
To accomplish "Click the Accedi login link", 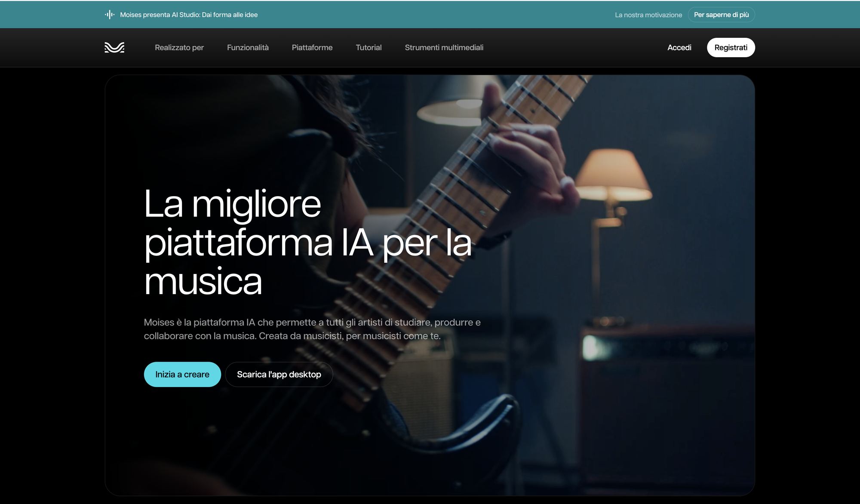I will point(679,48).
